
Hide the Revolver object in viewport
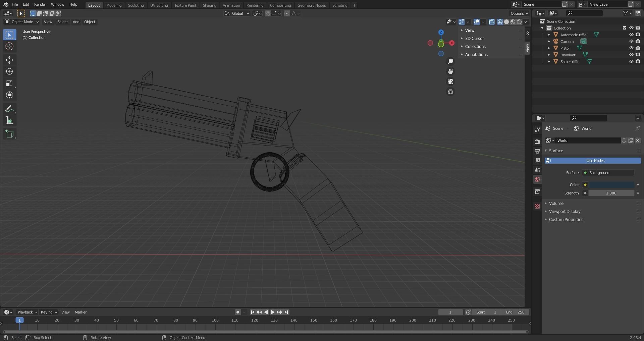click(x=631, y=55)
